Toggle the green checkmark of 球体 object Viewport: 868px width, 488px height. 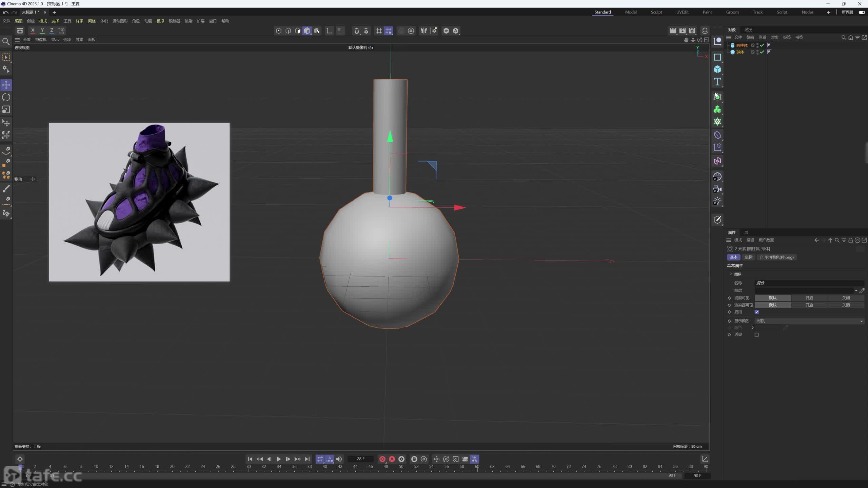point(762,52)
